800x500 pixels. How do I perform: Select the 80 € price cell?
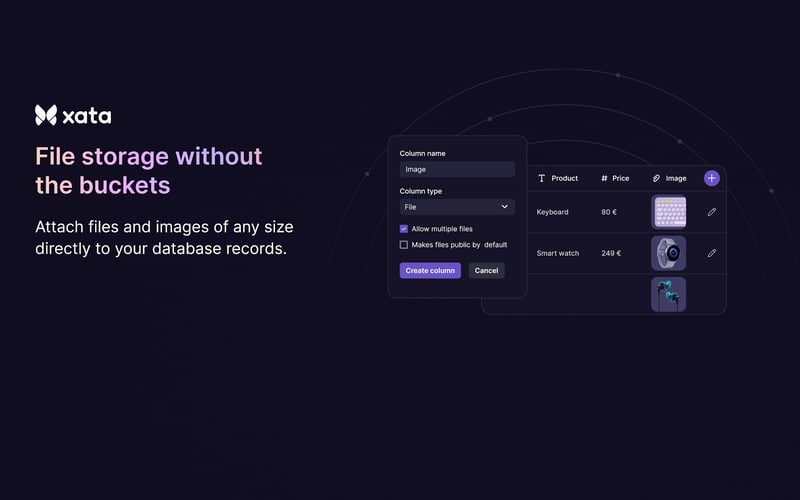[609, 212]
